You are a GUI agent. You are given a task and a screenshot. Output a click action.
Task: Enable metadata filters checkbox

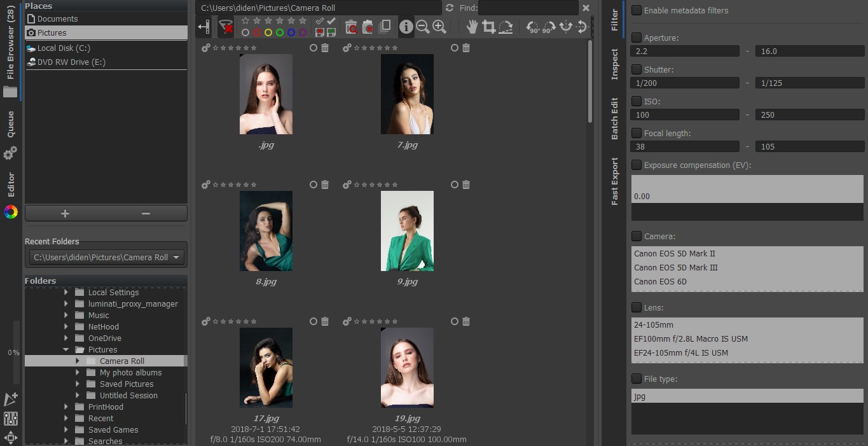[637, 10]
